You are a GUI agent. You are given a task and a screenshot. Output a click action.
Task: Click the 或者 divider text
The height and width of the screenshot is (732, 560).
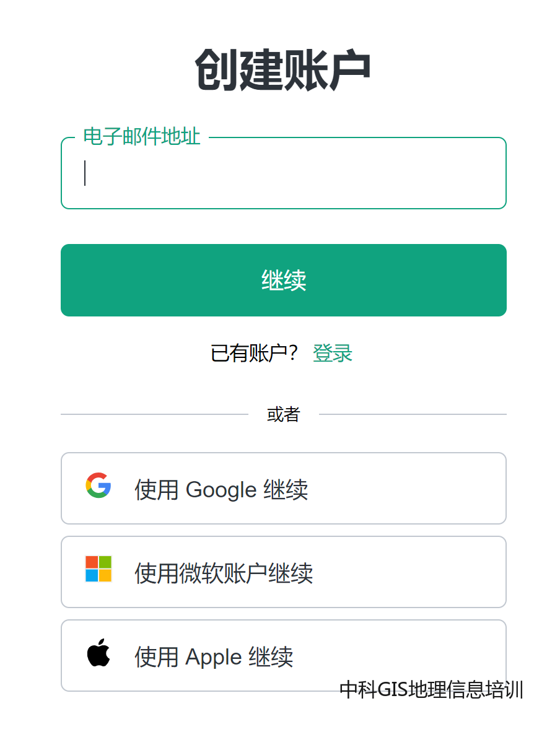283,414
